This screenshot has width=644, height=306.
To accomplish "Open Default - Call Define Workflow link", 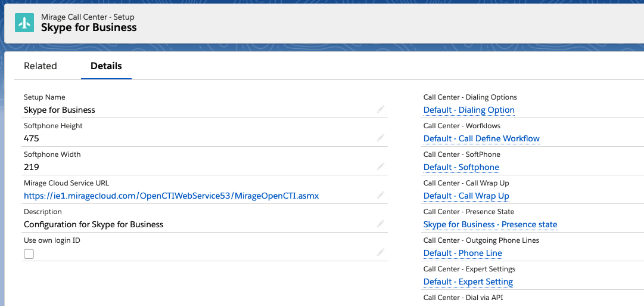I will pos(481,138).
